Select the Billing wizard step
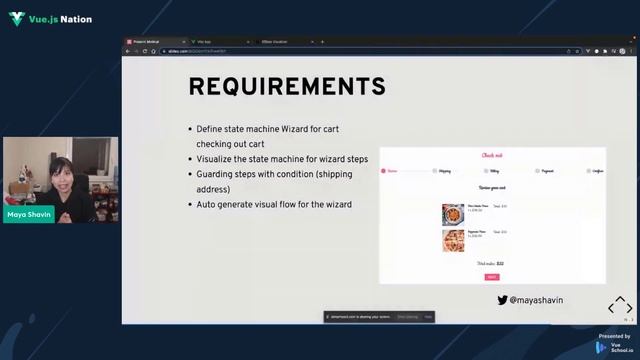This screenshot has height=360, width=640. tap(491, 171)
